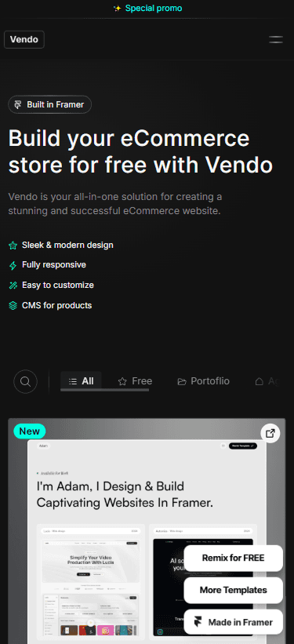Click the Framer logo in badge
The height and width of the screenshot is (644, 294).
[18, 105]
